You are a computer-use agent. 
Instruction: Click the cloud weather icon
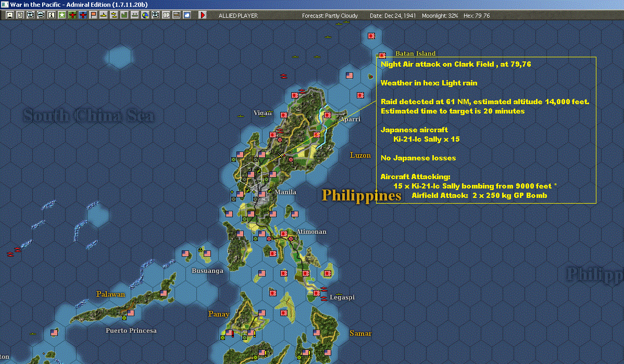coord(186,15)
